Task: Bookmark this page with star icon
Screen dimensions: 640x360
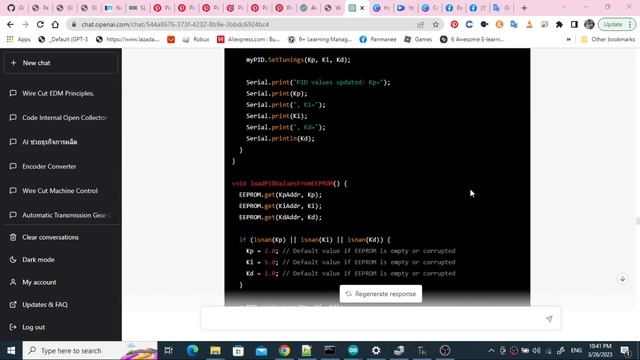Action: (x=436, y=24)
